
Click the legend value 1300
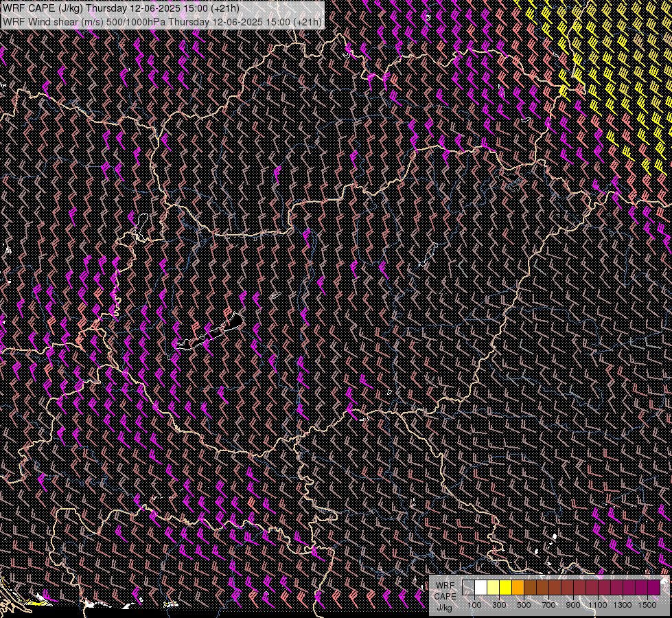tap(623, 605)
